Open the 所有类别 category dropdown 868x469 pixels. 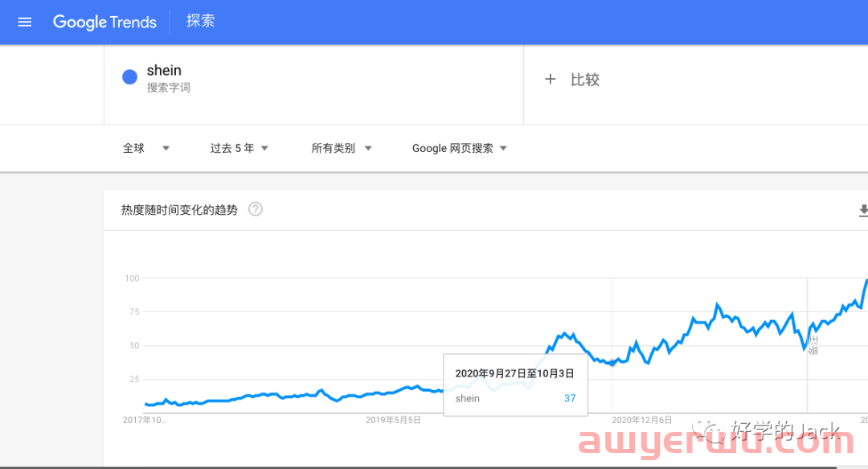coord(342,148)
